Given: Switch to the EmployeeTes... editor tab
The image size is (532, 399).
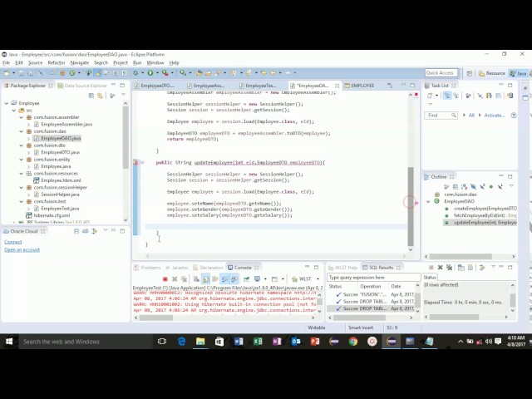Looking at the screenshot, I should (260, 86).
